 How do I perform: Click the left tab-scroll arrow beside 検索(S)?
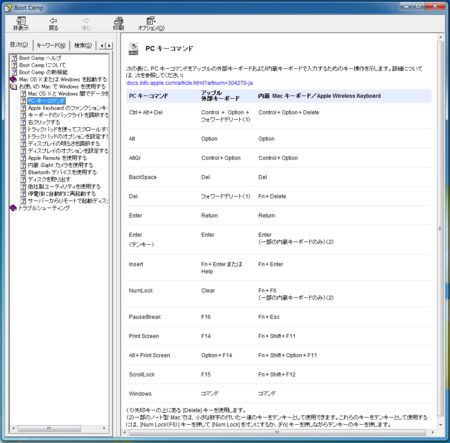(x=102, y=46)
